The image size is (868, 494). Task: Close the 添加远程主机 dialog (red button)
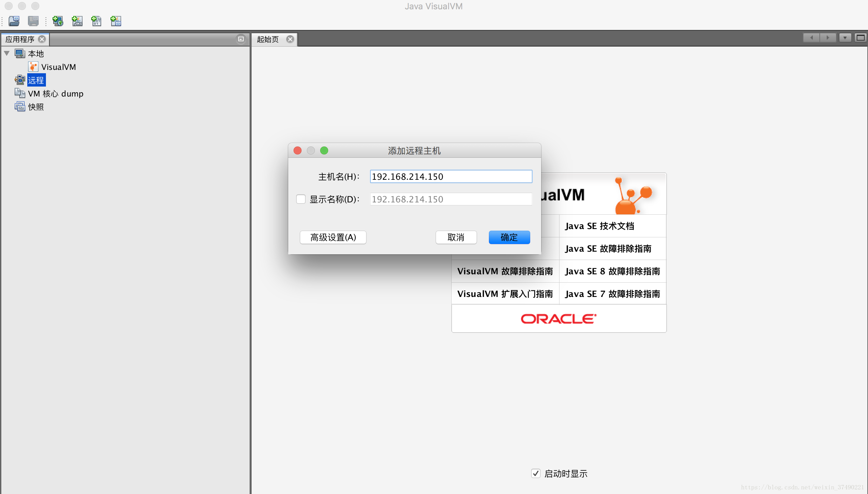298,150
